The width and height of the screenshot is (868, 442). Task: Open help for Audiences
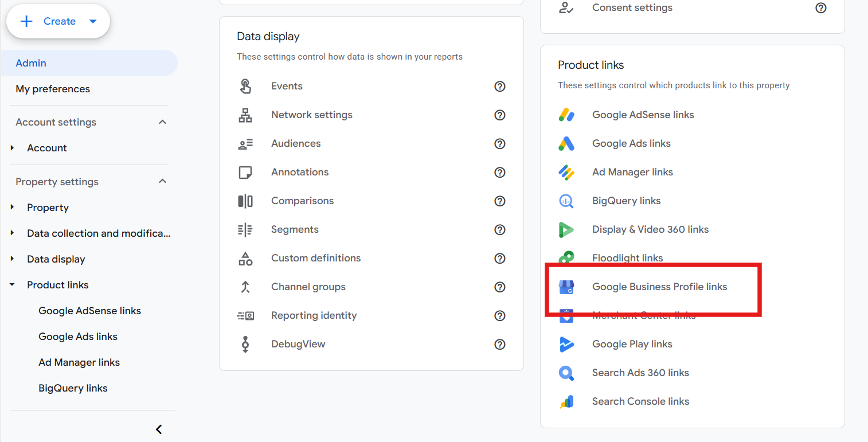pos(500,143)
